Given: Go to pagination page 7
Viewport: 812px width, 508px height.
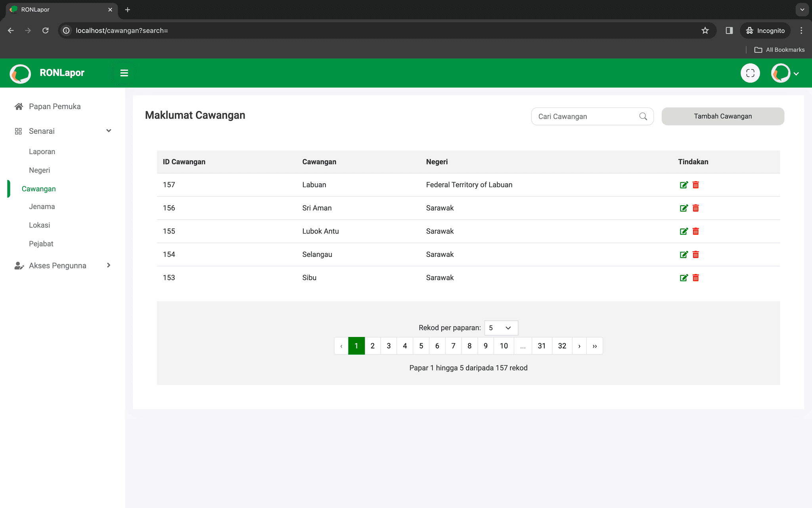Looking at the screenshot, I should coord(454,346).
